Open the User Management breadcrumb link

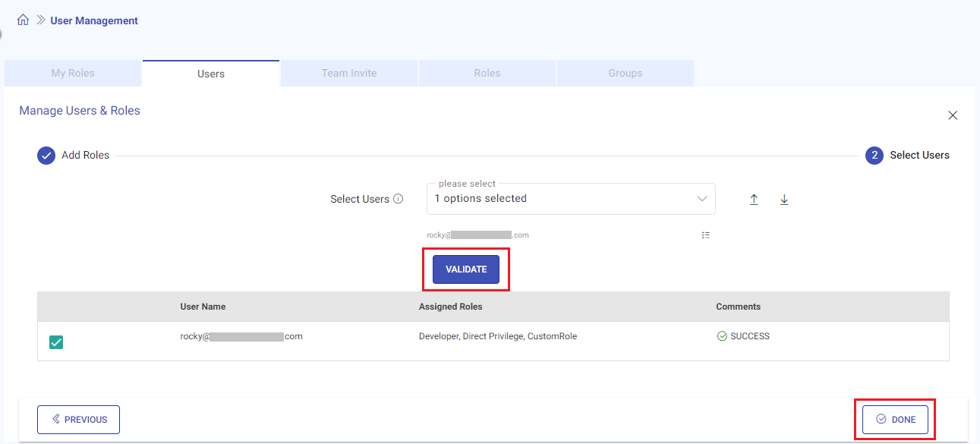(x=94, y=20)
